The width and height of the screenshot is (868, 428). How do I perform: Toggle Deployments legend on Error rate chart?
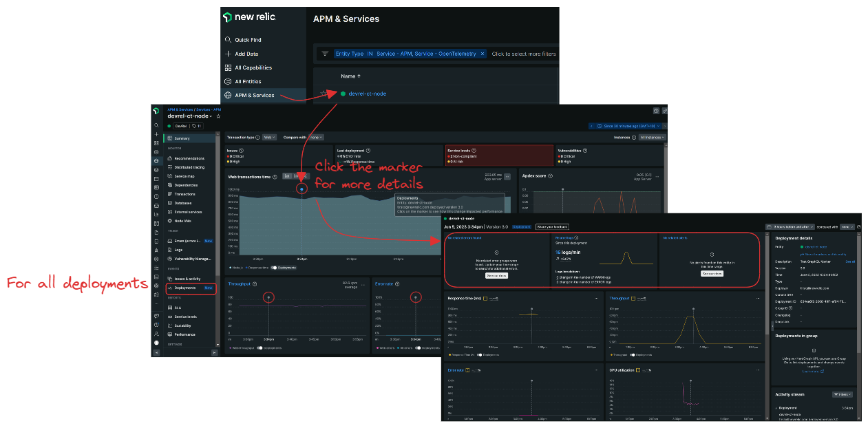(418, 347)
